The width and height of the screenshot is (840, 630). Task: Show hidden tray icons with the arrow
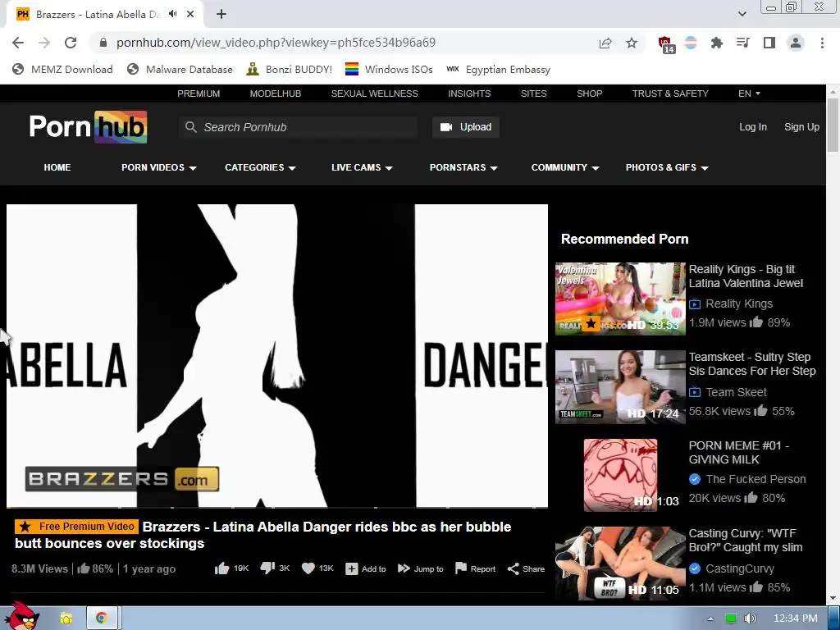click(710, 619)
